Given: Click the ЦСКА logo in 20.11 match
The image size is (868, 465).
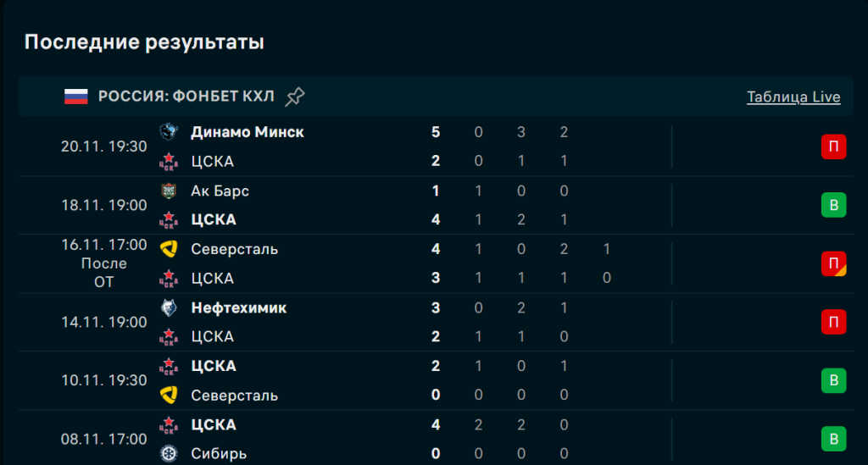Looking at the screenshot, I should [170, 161].
